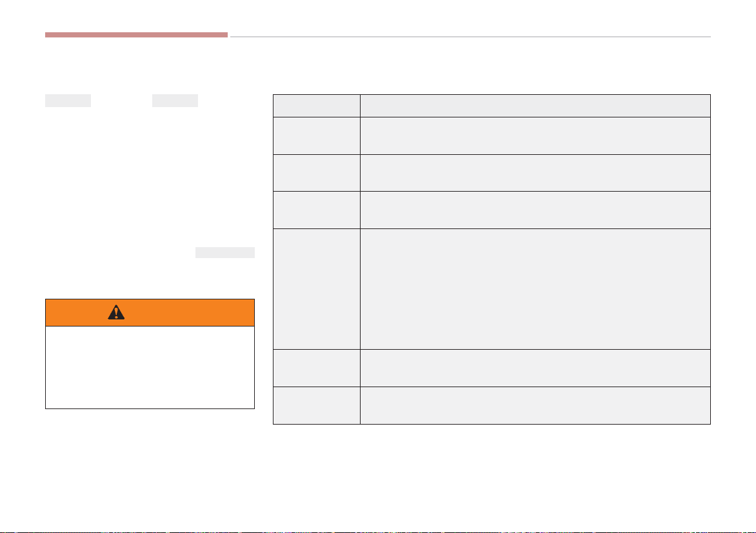Image resolution: width=756 pixels, height=533 pixels.
Task: Select the tallest table row's wide cell
Action: [x=535, y=289]
